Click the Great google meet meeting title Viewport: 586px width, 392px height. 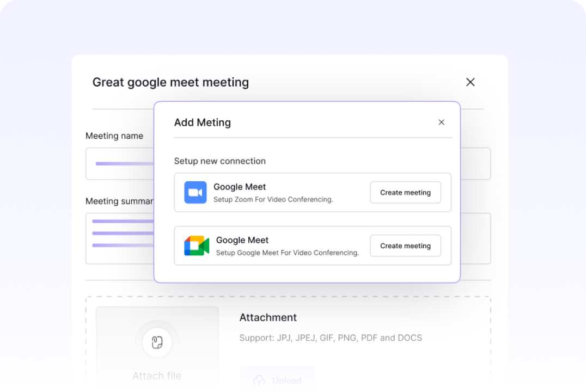[171, 82]
